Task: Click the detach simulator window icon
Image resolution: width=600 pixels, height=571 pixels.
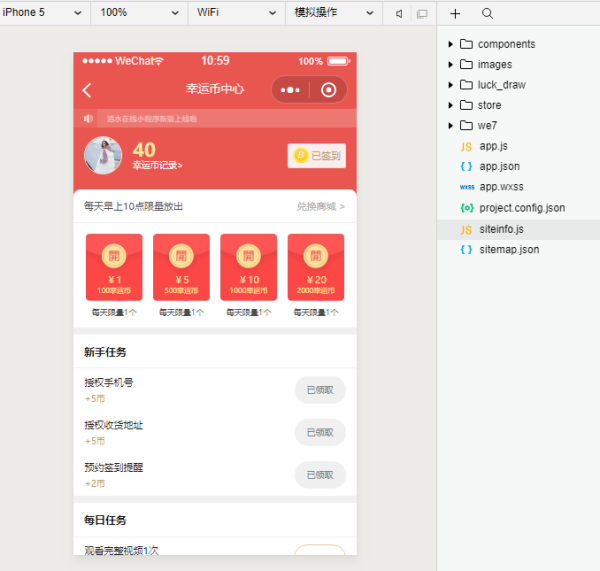Action: click(x=421, y=14)
